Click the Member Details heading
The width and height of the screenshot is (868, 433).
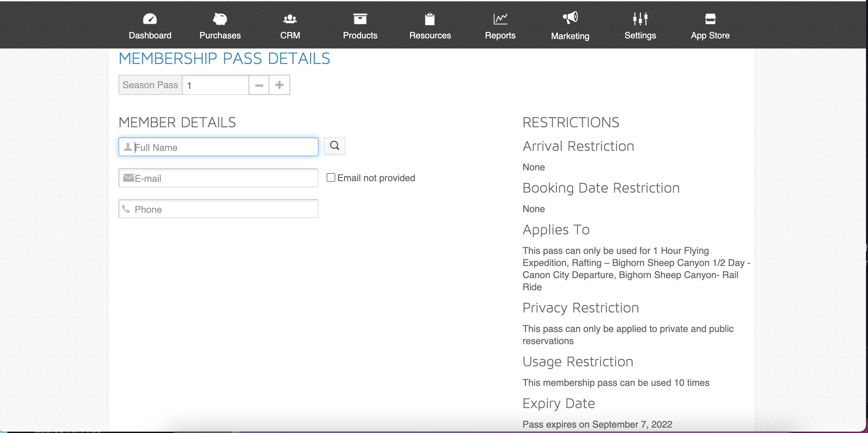(x=177, y=122)
